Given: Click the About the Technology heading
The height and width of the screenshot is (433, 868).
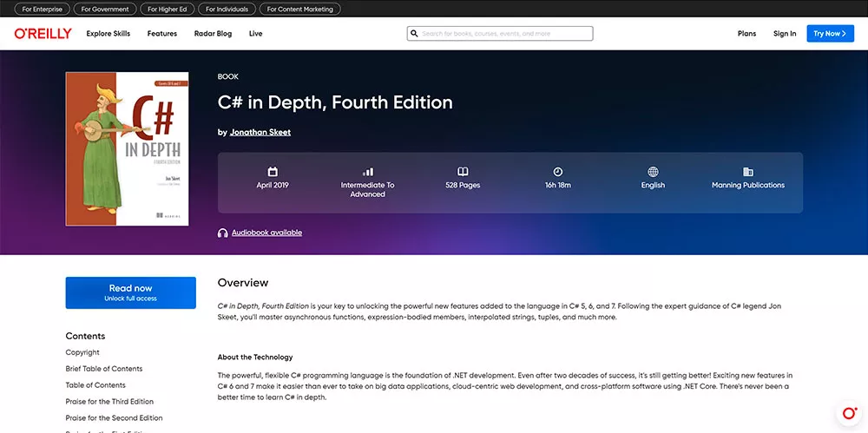Looking at the screenshot, I should (255, 358).
